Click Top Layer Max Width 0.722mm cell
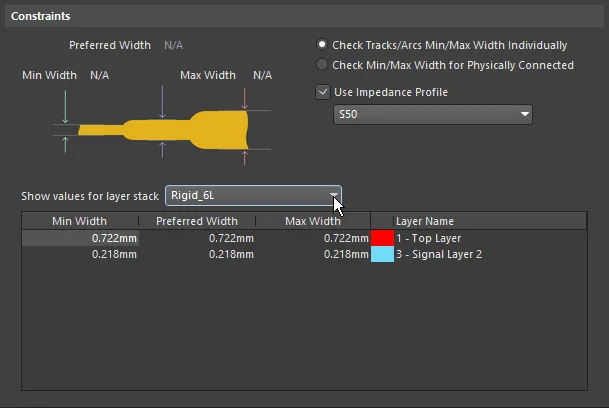The height and width of the screenshot is (408, 609). click(313, 238)
